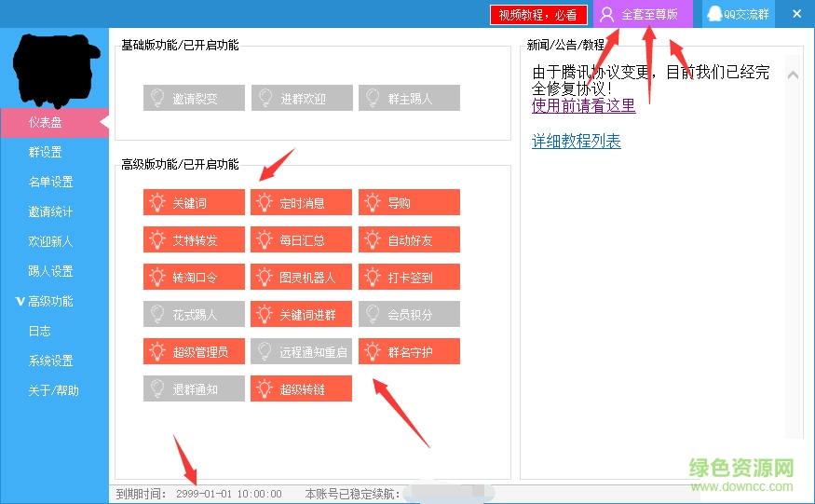Open the 详细教程列表 link
The image size is (815, 504).
[x=576, y=142]
